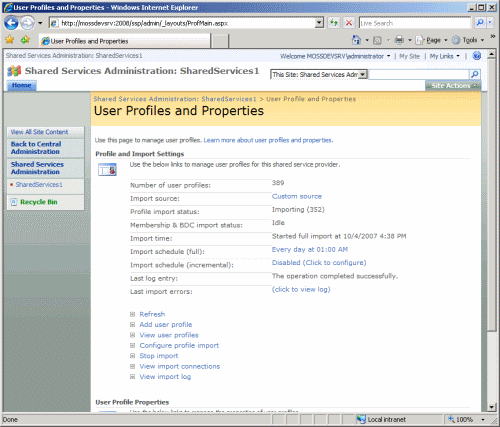This screenshot has height=427, width=500.
Task: Click the bullet icon beside Refresh
Action: (x=132, y=314)
